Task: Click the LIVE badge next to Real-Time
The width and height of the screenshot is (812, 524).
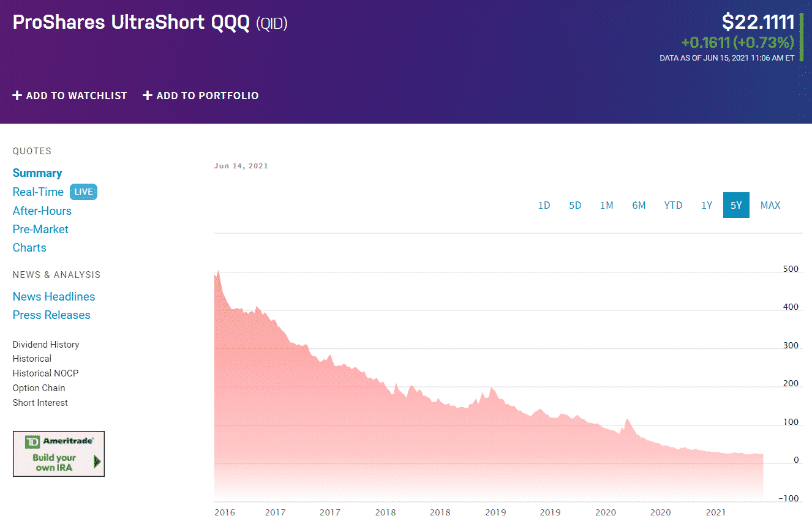Action: 83,192
